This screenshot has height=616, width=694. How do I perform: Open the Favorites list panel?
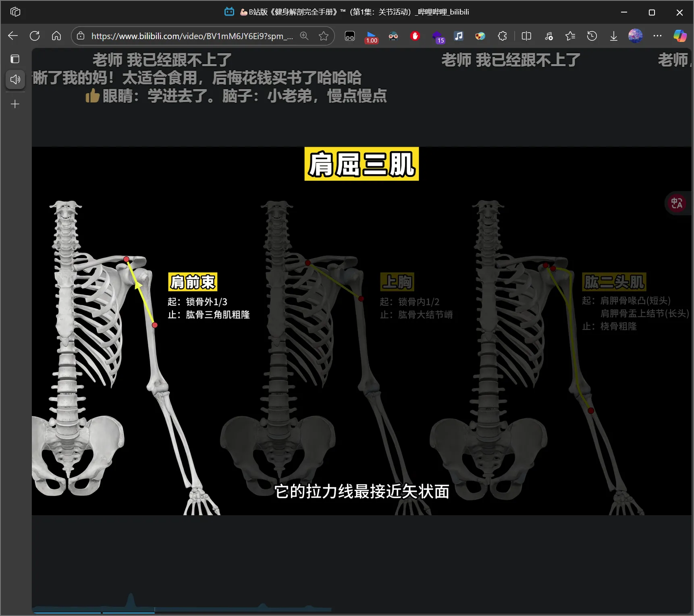(x=570, y=36)
